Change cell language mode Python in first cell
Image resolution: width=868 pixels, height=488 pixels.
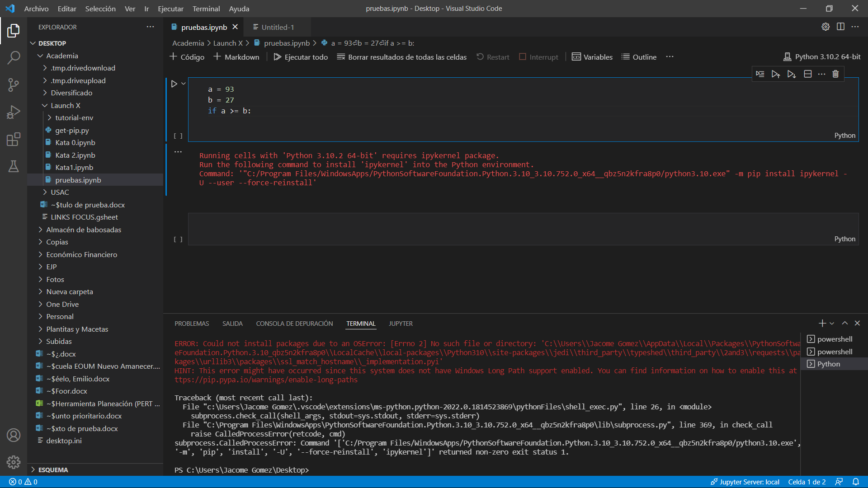[844, 135]
